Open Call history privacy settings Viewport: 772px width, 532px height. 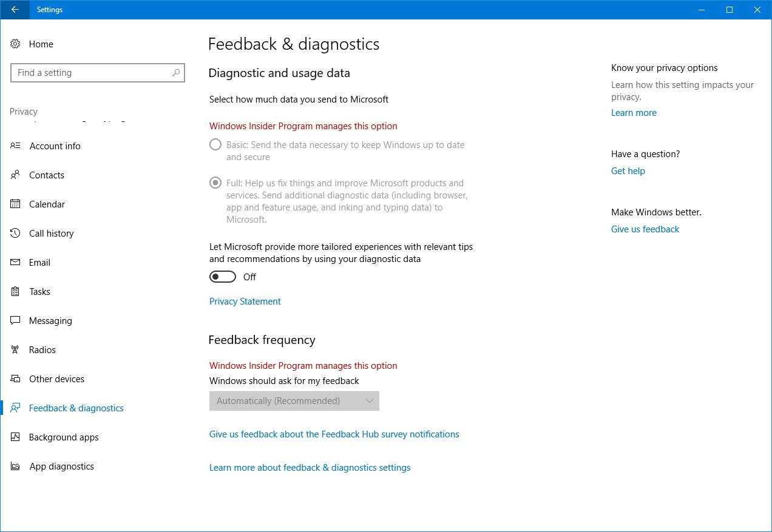52,234
